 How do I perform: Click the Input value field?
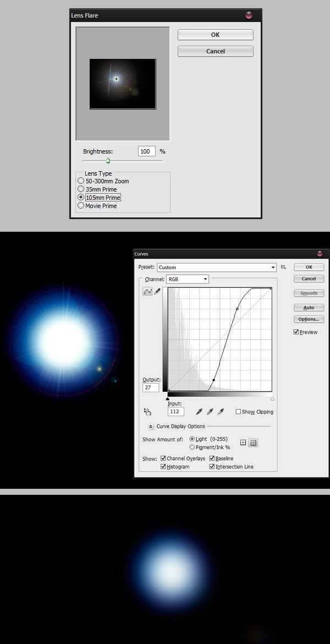pyautogui.click(x=175, y=412)
